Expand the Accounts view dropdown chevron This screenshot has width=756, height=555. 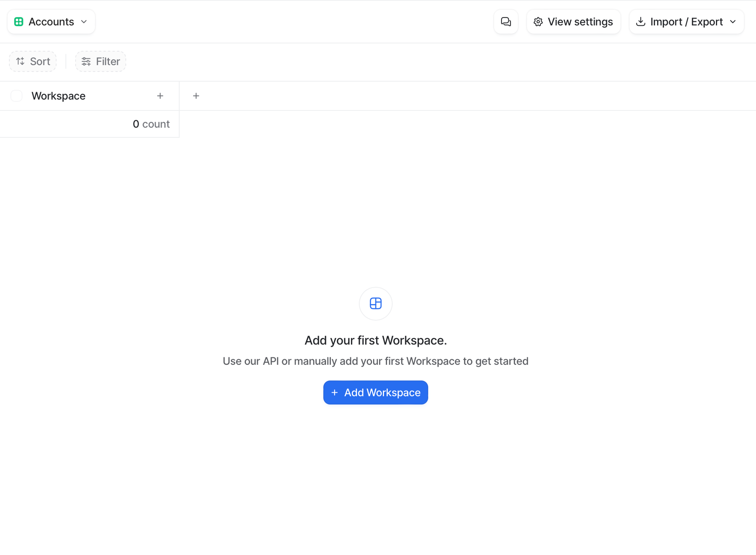click(84, 22)
